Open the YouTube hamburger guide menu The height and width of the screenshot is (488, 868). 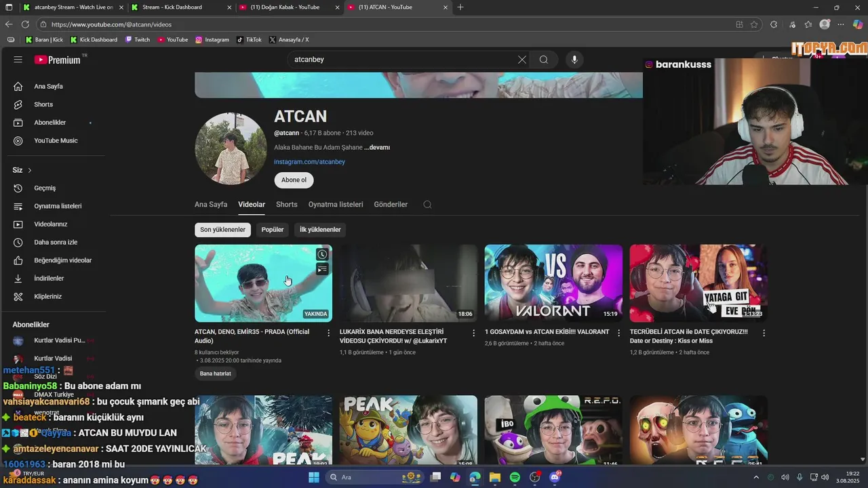tap(18, 60)
